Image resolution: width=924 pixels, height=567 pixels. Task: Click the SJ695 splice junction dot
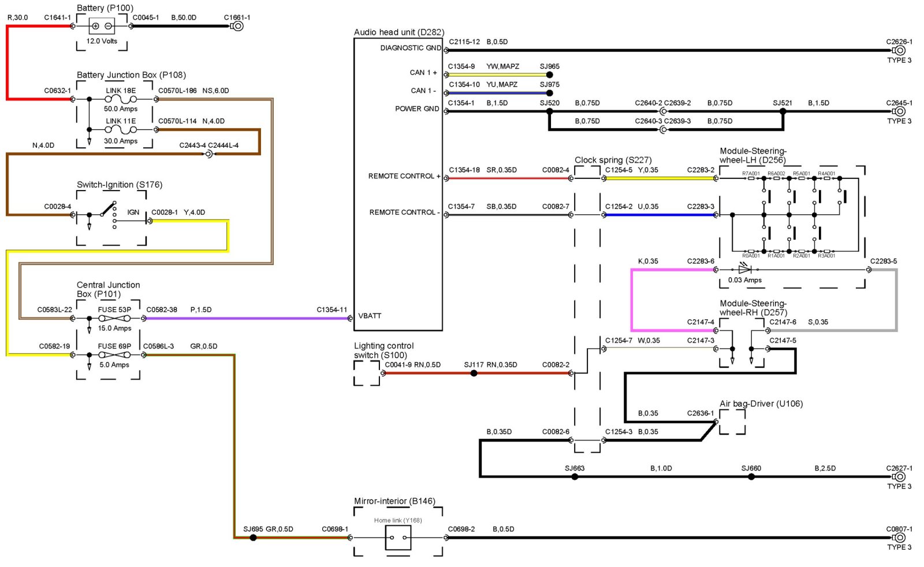(x=253, y=538)
